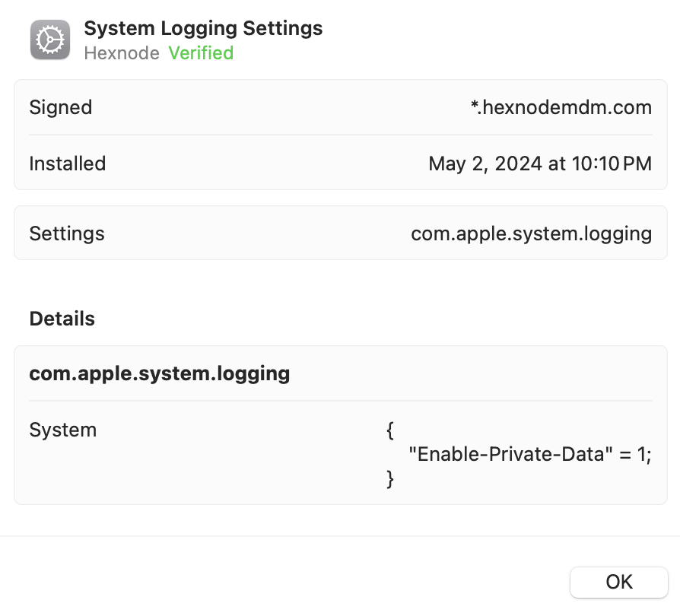Click the OK button
680x616 pixels.
(x=619, y=583)
